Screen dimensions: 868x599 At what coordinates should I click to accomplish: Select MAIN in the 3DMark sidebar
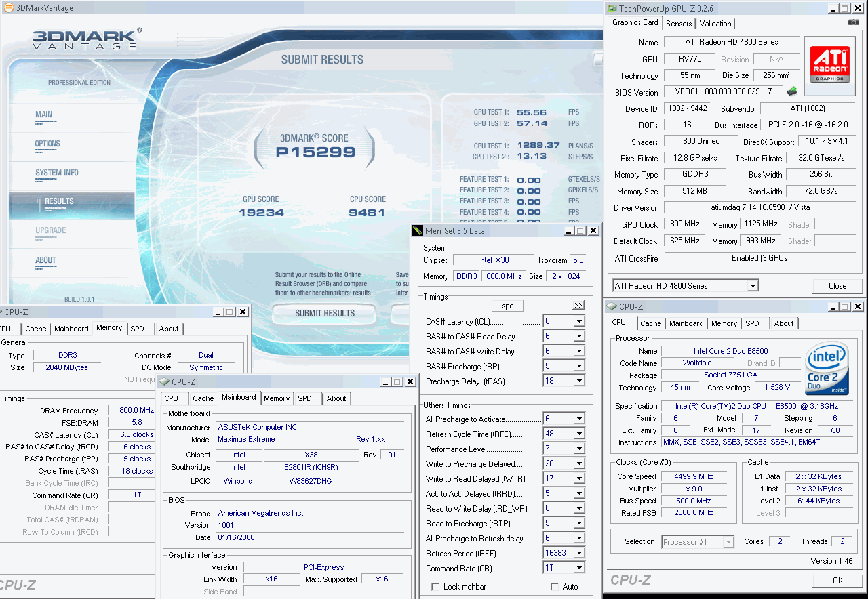[x=44, y=115]
